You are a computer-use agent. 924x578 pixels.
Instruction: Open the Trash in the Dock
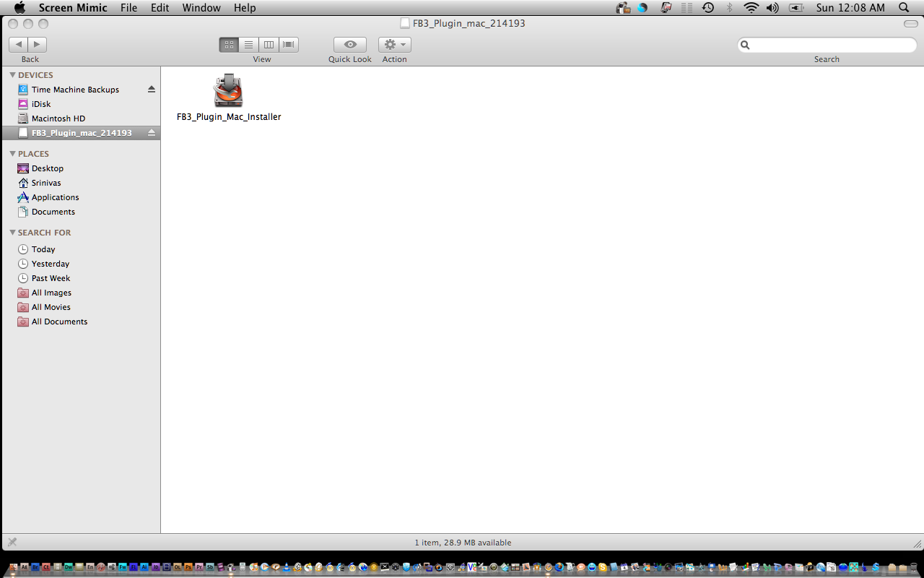(x=914, y=567)
